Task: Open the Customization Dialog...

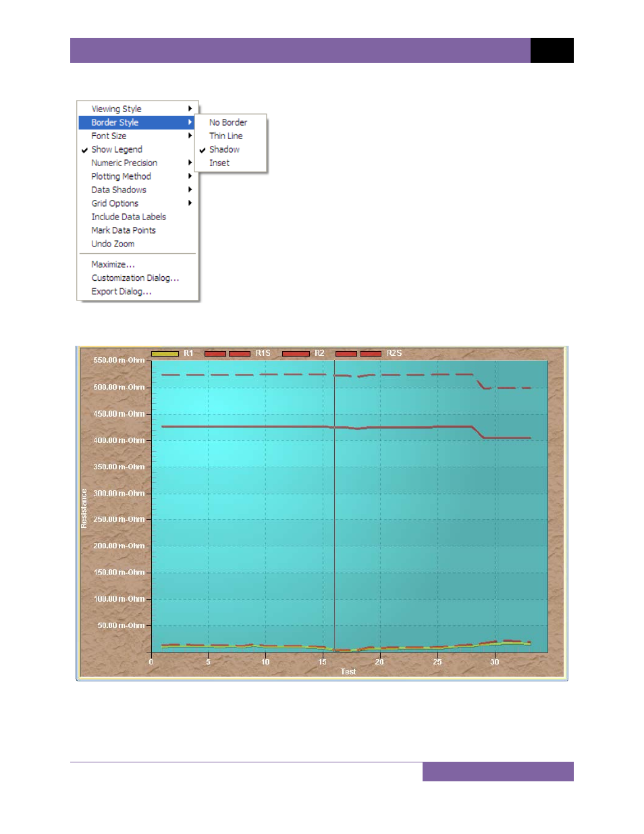Action: 137,278
